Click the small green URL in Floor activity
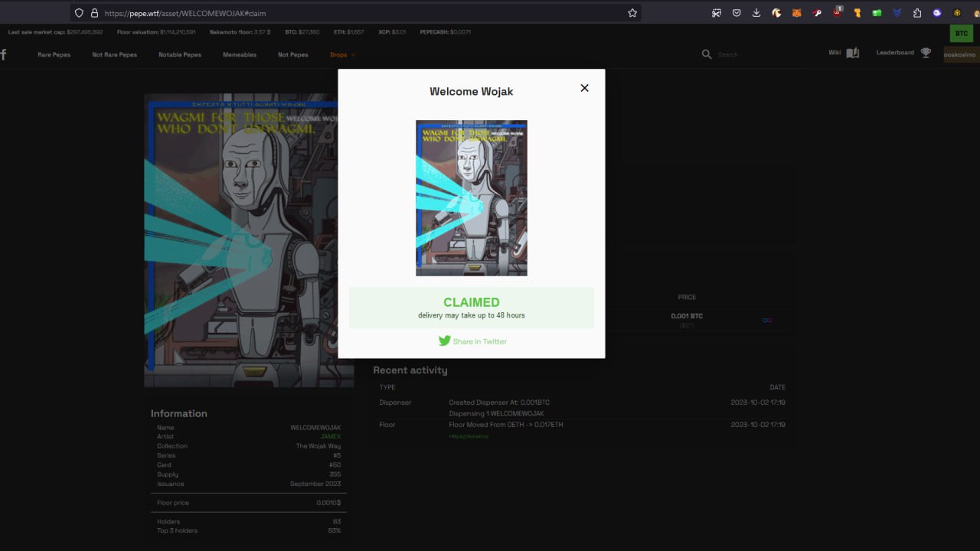Viewport: 980px width, 551px height. [x=469, y=436]
